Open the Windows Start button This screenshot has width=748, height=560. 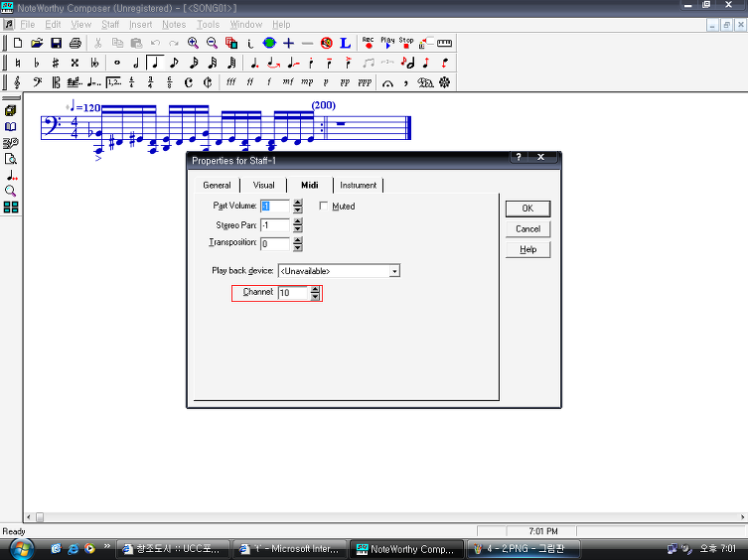click(x=22, y=549)
